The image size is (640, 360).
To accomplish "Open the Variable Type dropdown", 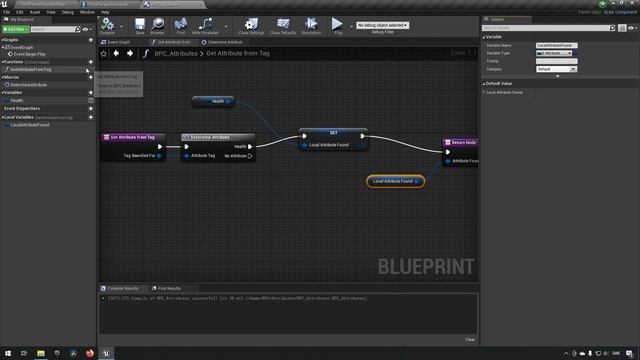I will pyautogui.click(x=554, y=53).
